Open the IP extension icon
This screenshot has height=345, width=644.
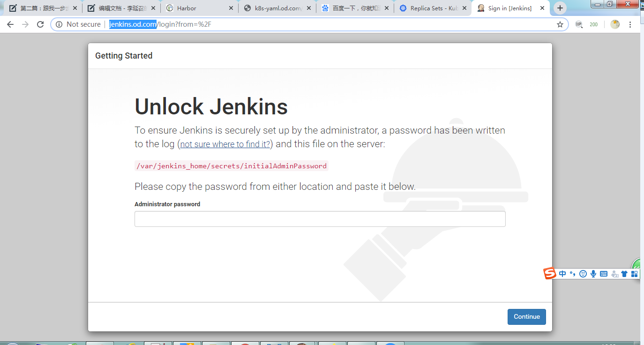(x=579, y=24)
